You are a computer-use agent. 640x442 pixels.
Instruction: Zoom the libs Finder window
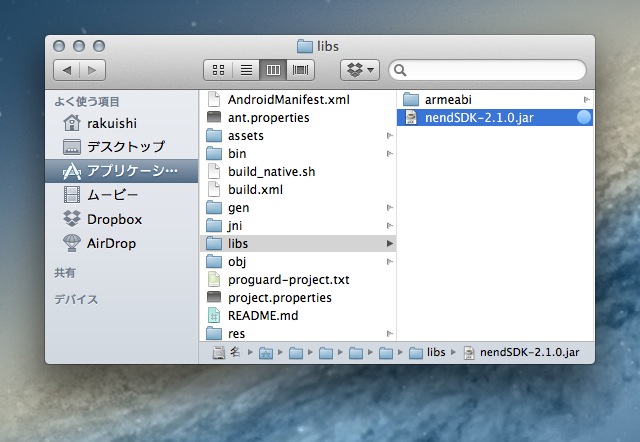pos(99,46)
